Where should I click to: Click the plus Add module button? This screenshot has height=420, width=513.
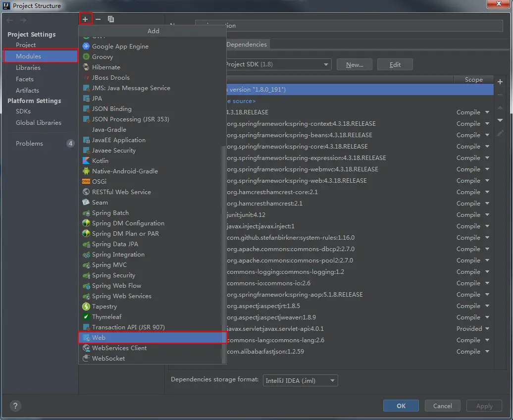(x=85, y=19)
